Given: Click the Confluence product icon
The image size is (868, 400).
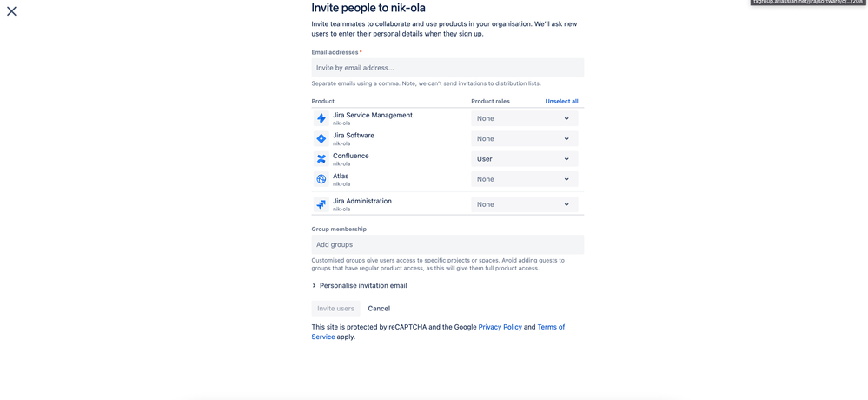Looking at the screenshot, I should [321, 159].
